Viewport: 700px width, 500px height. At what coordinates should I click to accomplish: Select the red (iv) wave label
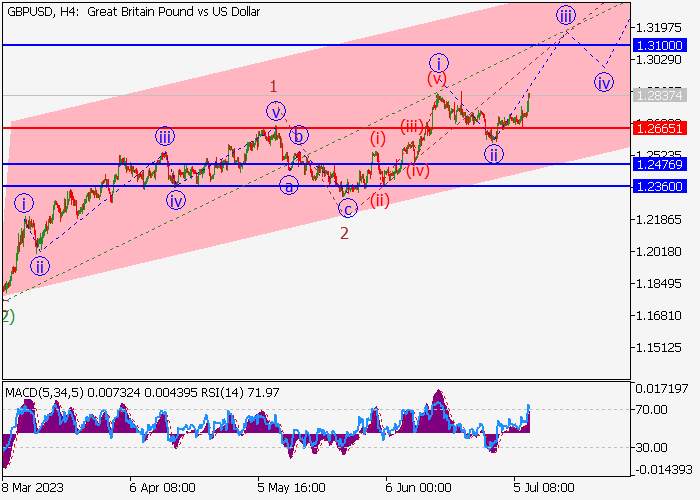click(x=418, y=170)
